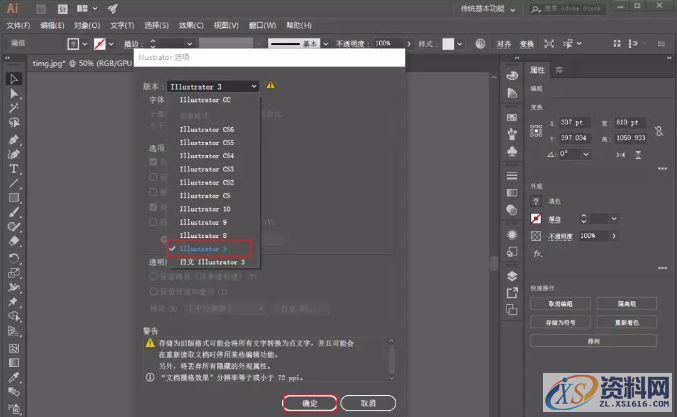
Task: Select the Curvature tool
Action: 14,154
